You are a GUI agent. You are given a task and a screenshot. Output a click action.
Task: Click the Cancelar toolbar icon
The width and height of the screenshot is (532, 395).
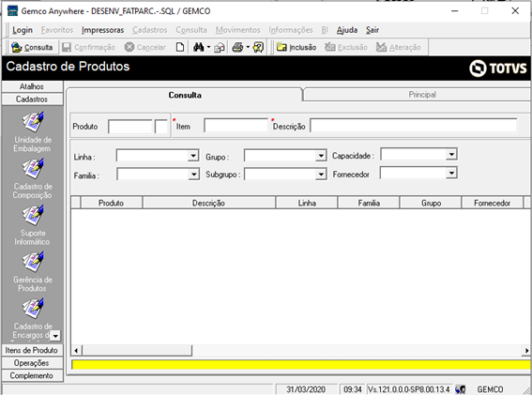click(129, 47)
